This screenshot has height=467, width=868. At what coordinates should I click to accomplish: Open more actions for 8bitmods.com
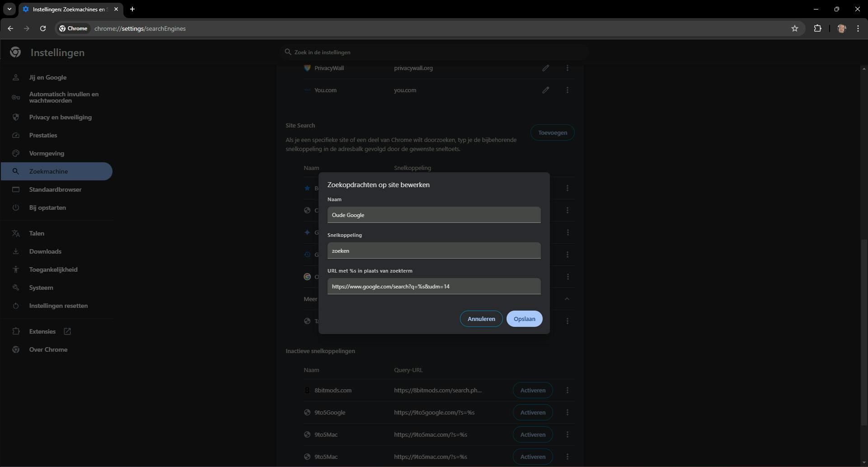click(x=568, y=390)
